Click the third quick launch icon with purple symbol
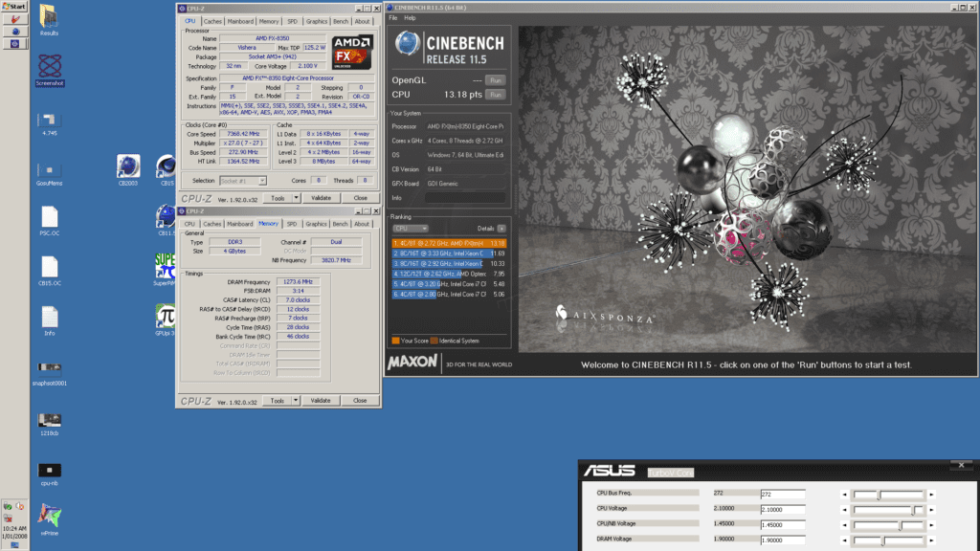This screenshot has width=980, height=551. [x=15, y=44]
